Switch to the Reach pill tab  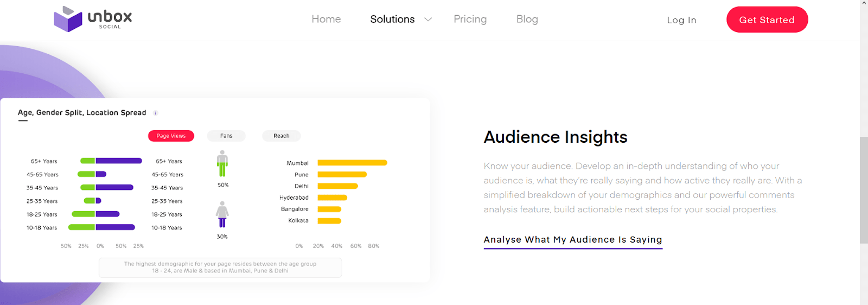[x=281, y=136]
